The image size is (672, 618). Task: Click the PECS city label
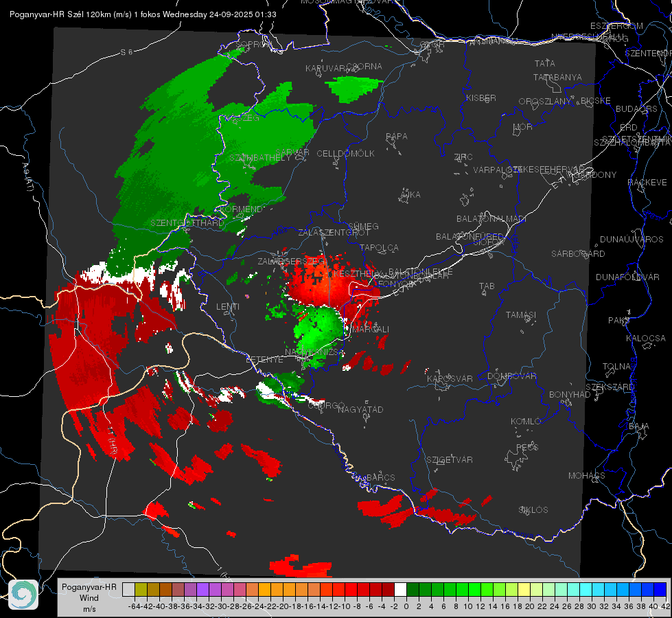click(x=527, y=447)
